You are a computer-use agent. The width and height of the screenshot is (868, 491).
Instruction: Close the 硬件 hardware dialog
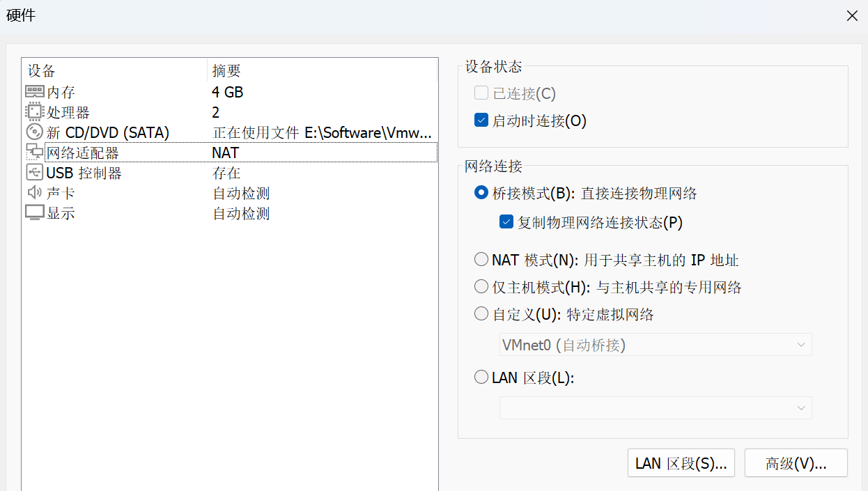[x=852, y=15]
